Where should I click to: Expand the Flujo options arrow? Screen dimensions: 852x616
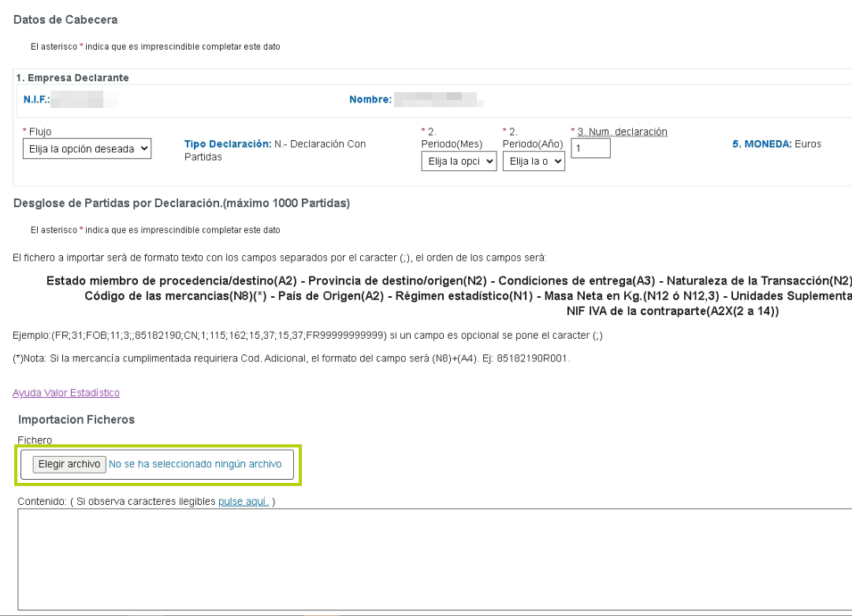tap(145, 149)
